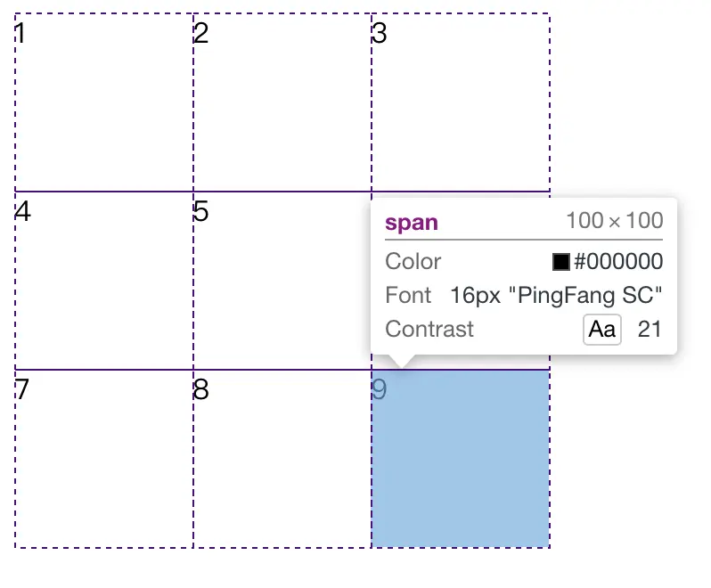Click the grid cell numbered 8

point(282,459)
